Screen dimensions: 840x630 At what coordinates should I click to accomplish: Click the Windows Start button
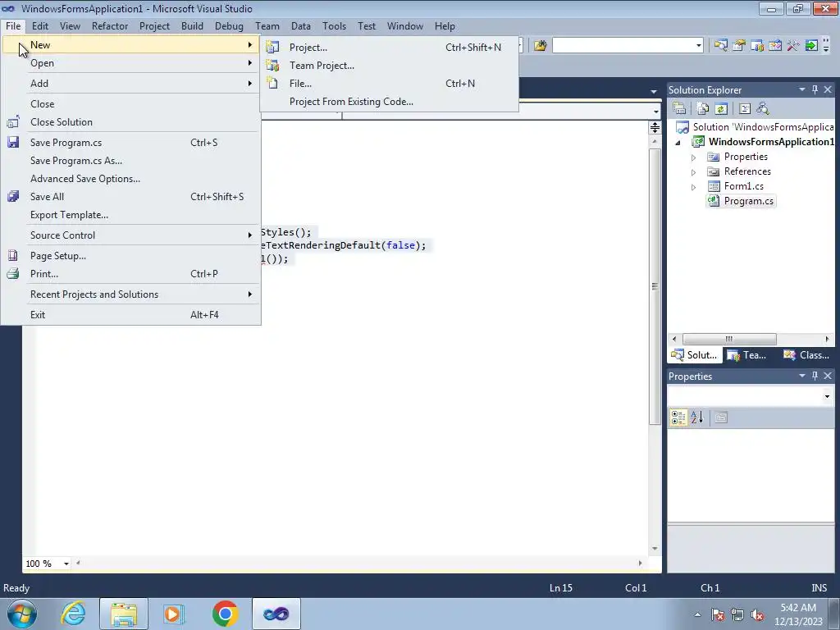[22, 614]
